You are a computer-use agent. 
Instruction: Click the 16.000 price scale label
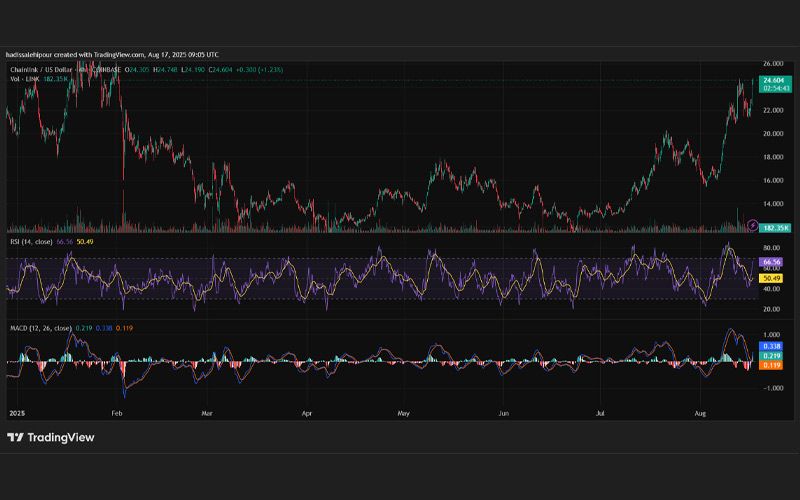[x=773, y=181]
